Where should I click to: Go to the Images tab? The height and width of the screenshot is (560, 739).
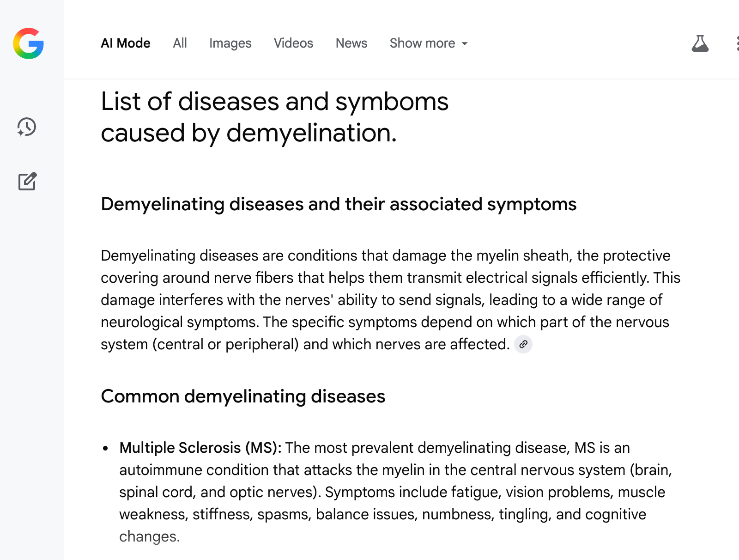[230, 43]
